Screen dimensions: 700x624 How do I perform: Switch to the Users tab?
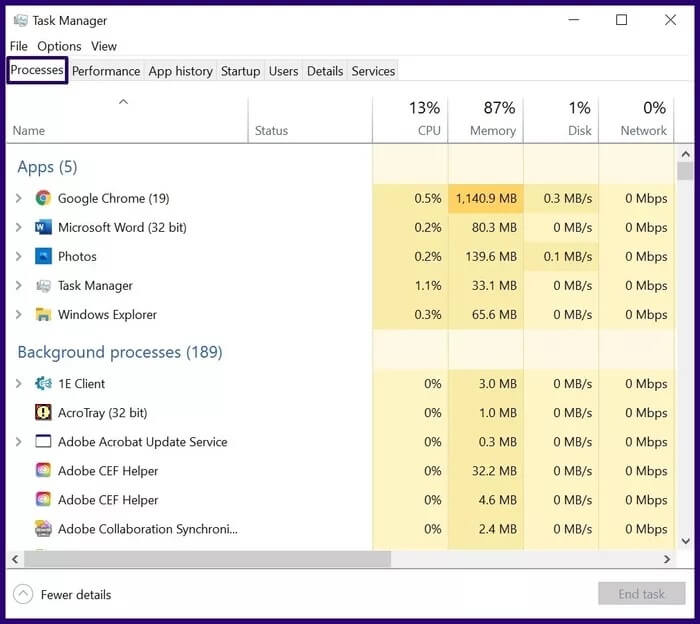pyautogui.click(x=283, y=71)
